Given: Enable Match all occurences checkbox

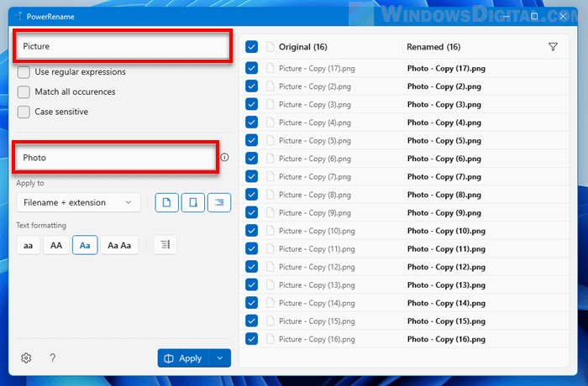Looking at the screenshot, I should coord(24,91).
